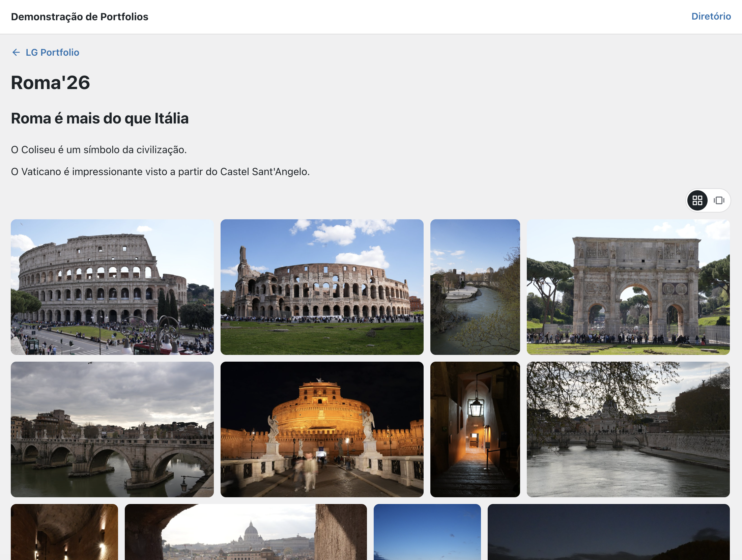
Task: Click the Roma é mais do que Itália heading
Action: click(x=100, y=118)
